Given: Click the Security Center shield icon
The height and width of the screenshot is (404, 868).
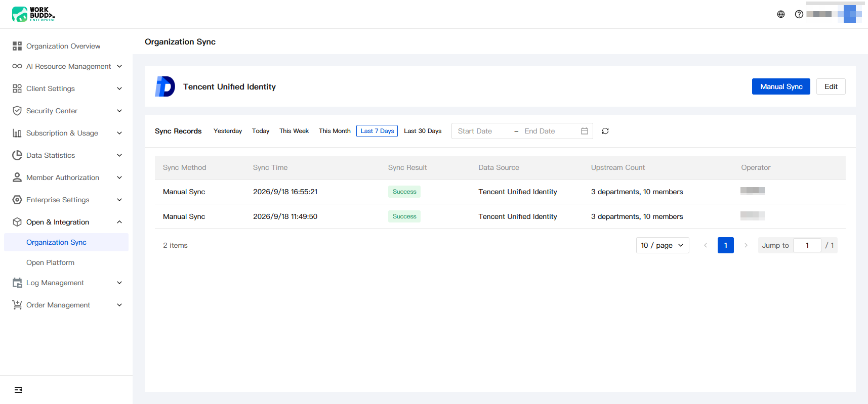Looking at the screenshot, I should pos(17,111).
